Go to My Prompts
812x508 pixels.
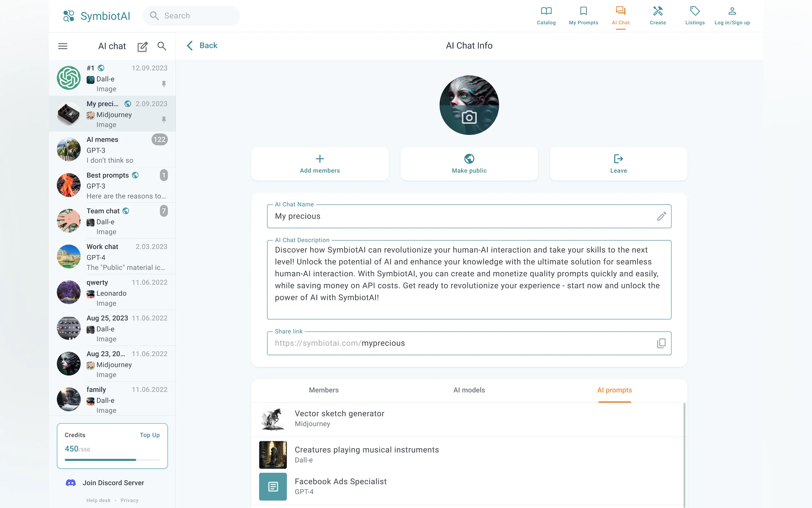[x=583, y=16]
